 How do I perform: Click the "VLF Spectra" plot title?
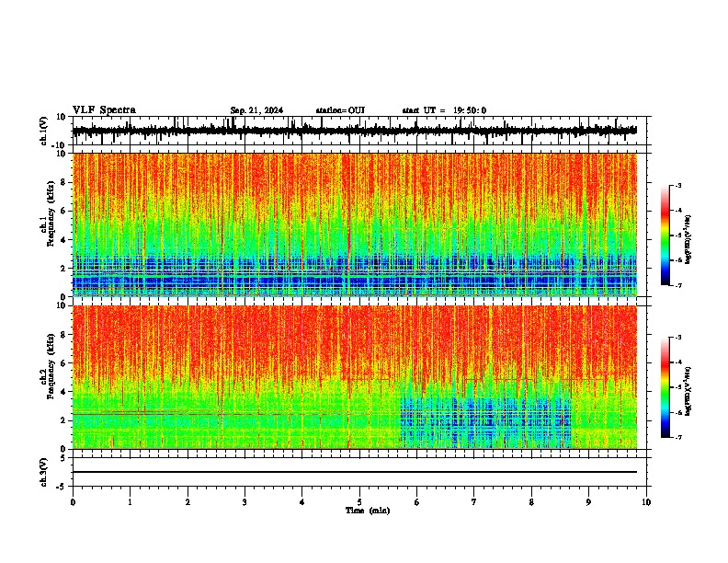[x=104, y=110]
